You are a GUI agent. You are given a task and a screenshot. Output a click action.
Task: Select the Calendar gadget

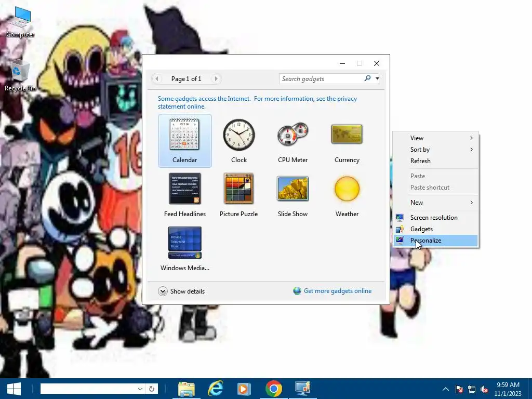pyautogui.click(x=184, y=141)
